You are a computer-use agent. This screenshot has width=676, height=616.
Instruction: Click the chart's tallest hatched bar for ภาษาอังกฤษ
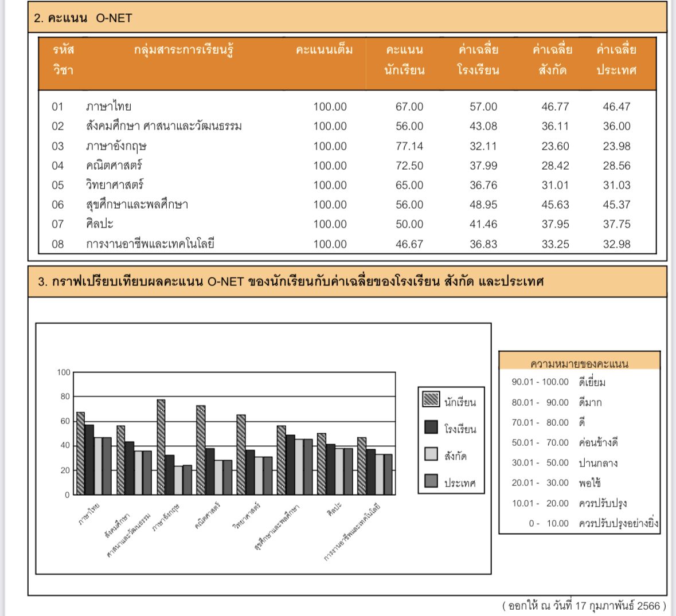pos(161,447)
